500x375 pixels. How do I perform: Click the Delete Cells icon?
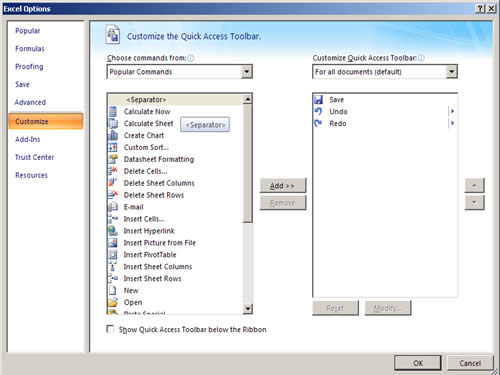113,171
